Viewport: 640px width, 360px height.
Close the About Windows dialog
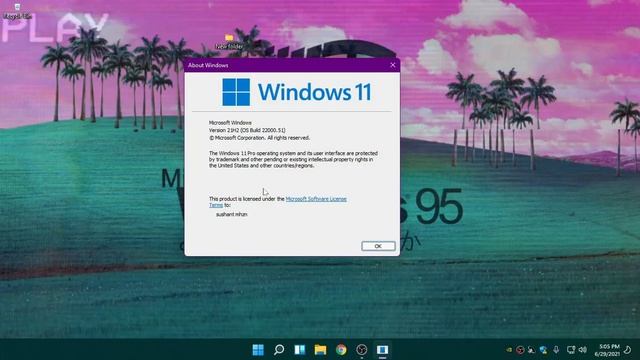tap(393, 65)
